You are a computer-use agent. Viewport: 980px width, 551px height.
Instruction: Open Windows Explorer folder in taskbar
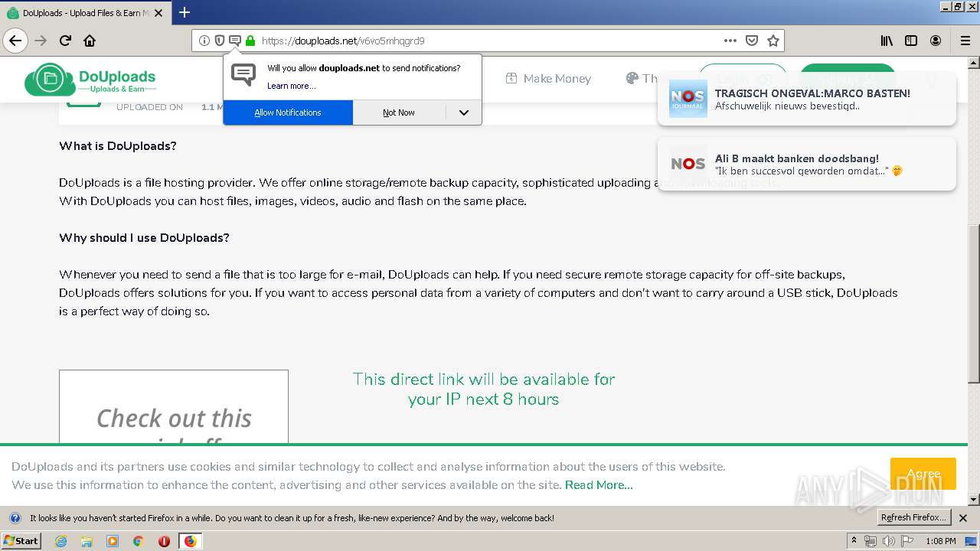(x=87, y=541)
